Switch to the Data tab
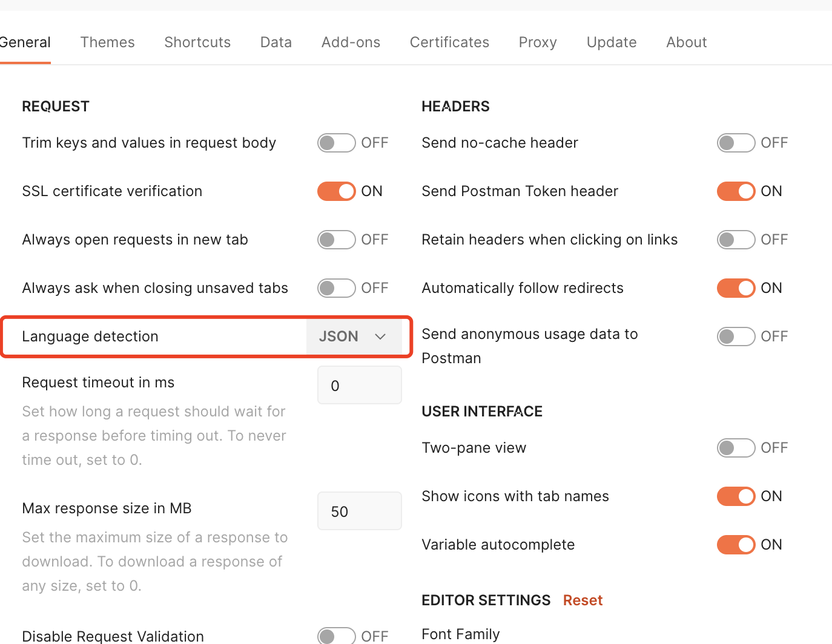This screenshot has width=832, height=644. (x=276, y=42)
